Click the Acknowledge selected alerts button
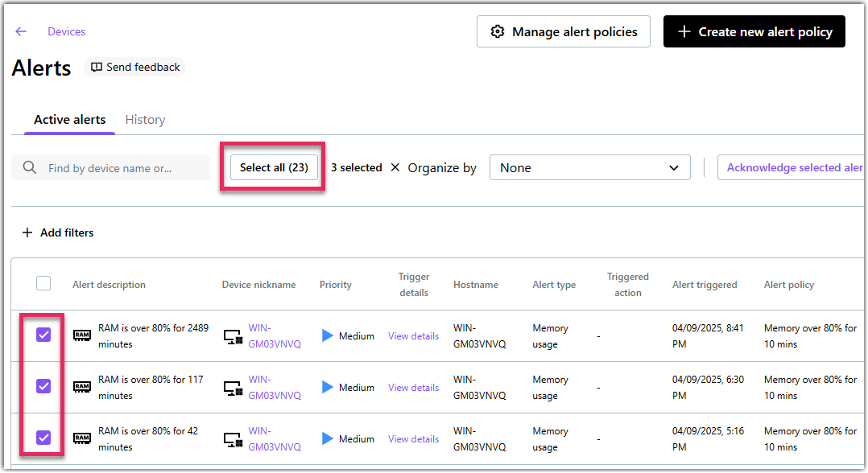The height and width of the screenshot is (473, 868). (x=792, y=167)
